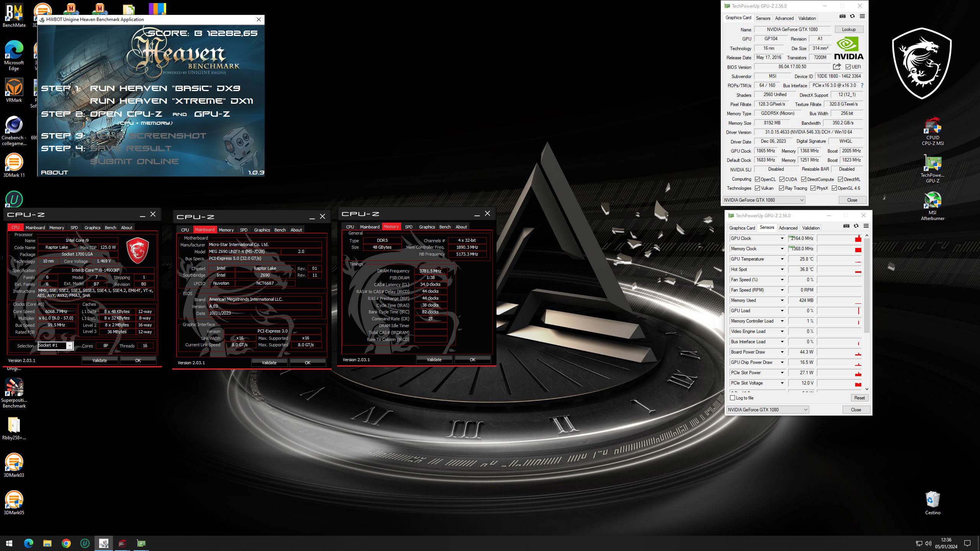This screenshot has width=980, height=551.
Task: Click the Reset button in GPU-Z Sensors
Action: click(859, 398)
